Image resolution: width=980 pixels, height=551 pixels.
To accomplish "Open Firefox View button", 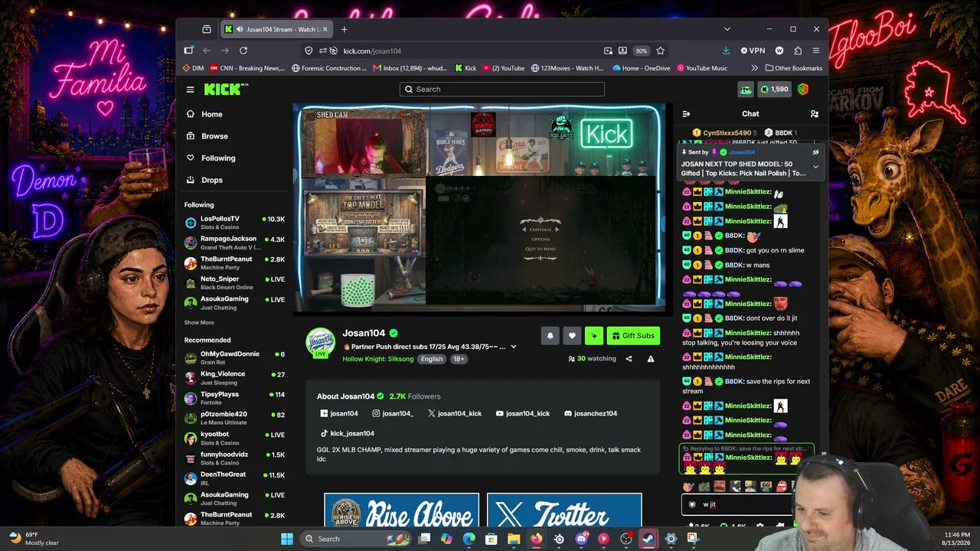I will tap(206, 29).
